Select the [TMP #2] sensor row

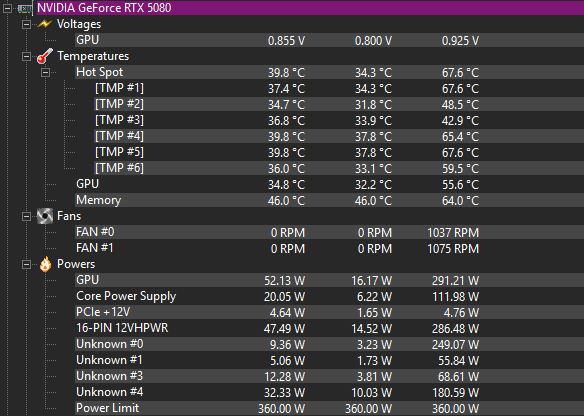pos(339,104)
